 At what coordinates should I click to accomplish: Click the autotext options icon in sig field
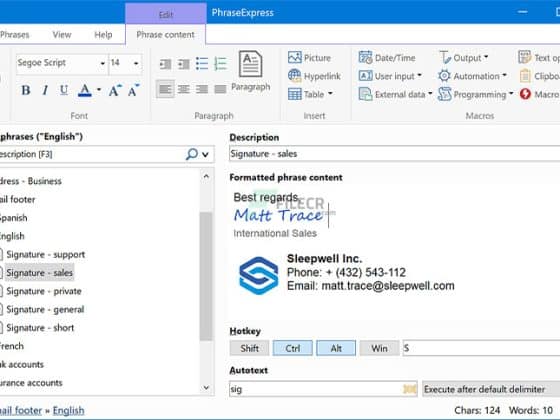pos(409,389)
